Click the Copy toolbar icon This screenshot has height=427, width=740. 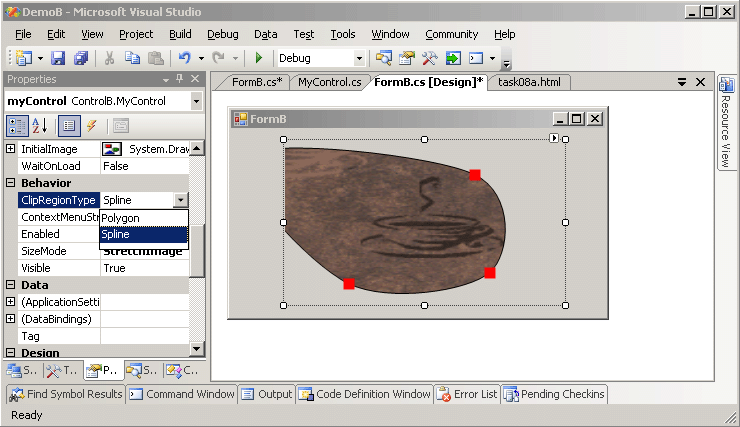133,58
